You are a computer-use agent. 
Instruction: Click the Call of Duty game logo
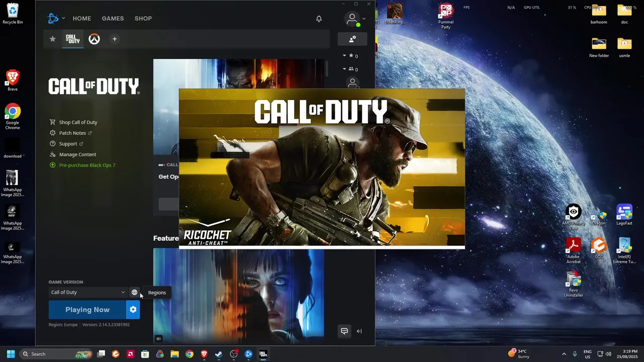(94, 86)
